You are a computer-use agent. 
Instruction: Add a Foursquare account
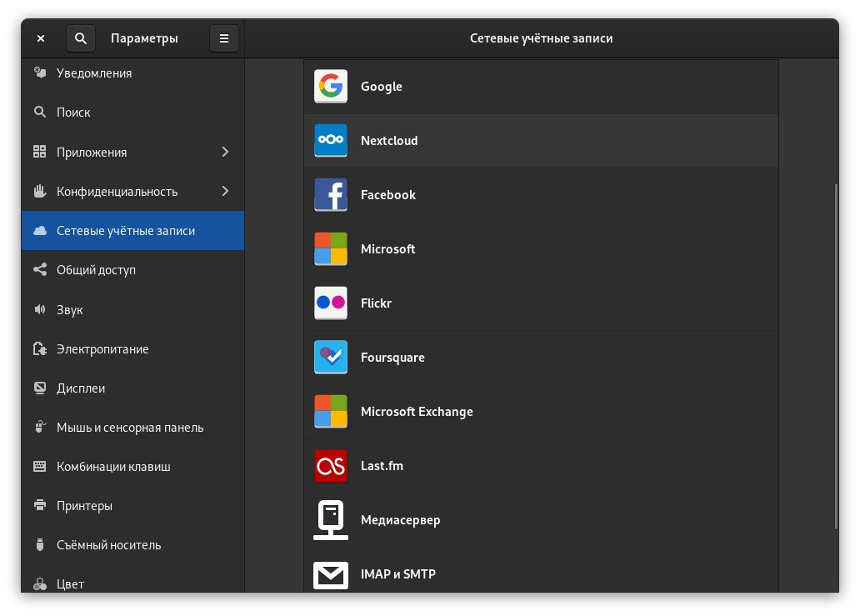tap(541, 357)
